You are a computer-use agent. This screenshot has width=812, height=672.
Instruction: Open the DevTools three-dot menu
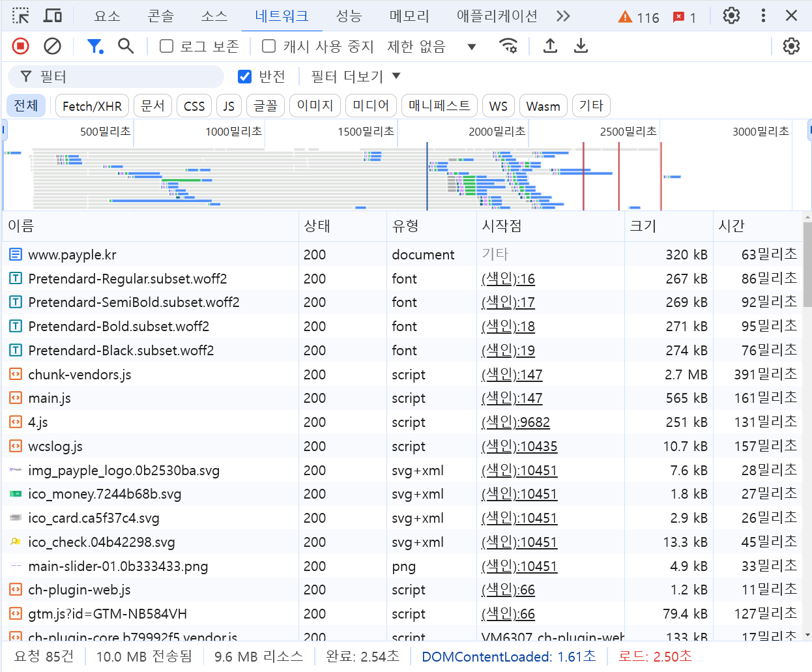[763, 16]
